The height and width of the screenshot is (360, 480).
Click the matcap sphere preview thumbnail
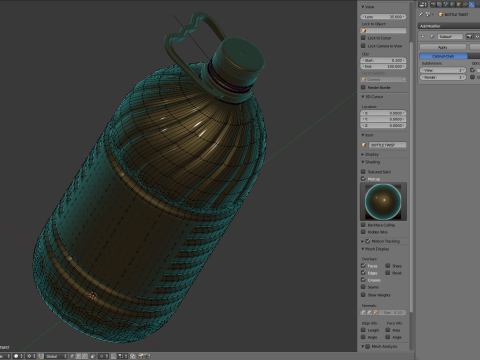pyautogui.click(x=383, y=202)
